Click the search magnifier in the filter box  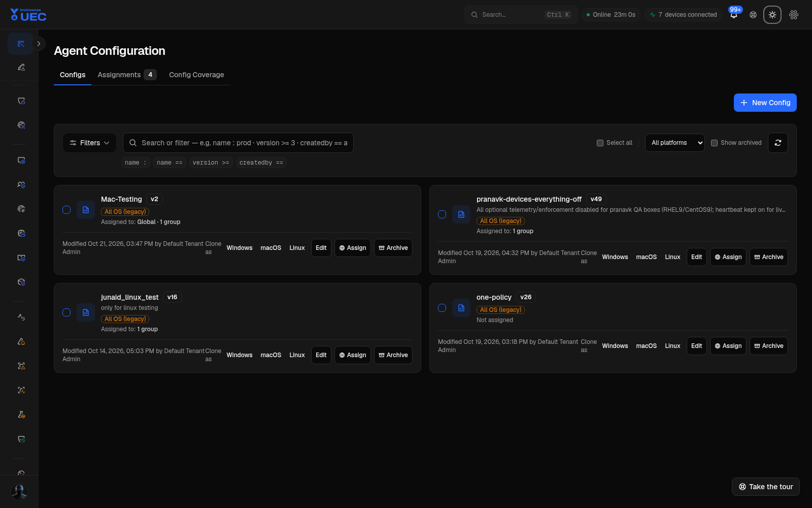coord(133,143)
